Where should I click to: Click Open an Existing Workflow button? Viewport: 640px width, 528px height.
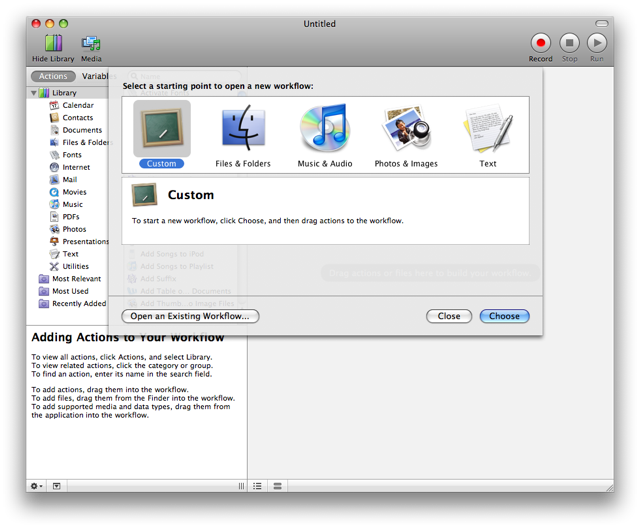point(190,316)
